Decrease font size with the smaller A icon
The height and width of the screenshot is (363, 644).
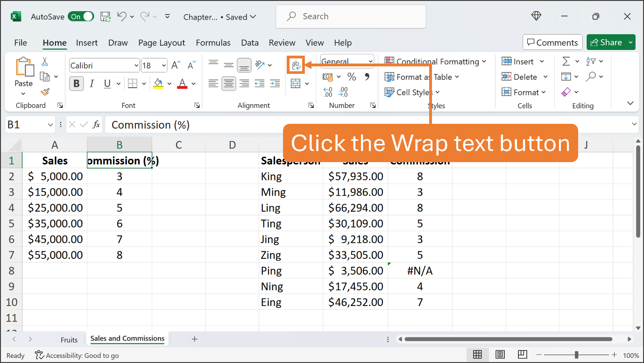point(191,65)
